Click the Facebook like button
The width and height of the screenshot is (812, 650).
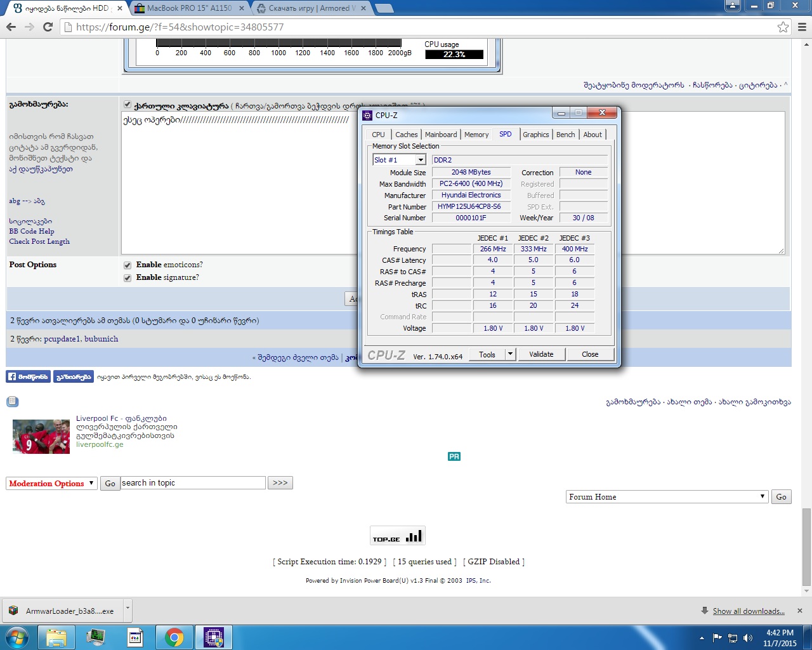(x=29, y=376)
